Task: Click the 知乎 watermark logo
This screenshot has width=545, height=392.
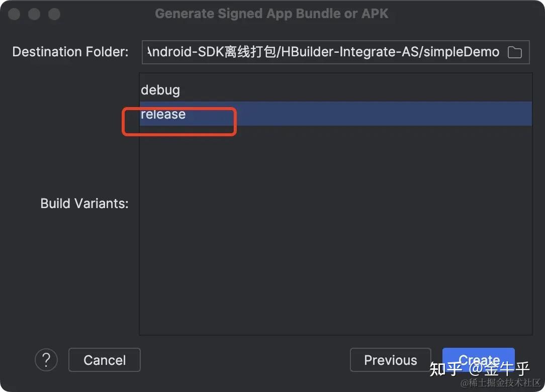Action: 445,369
